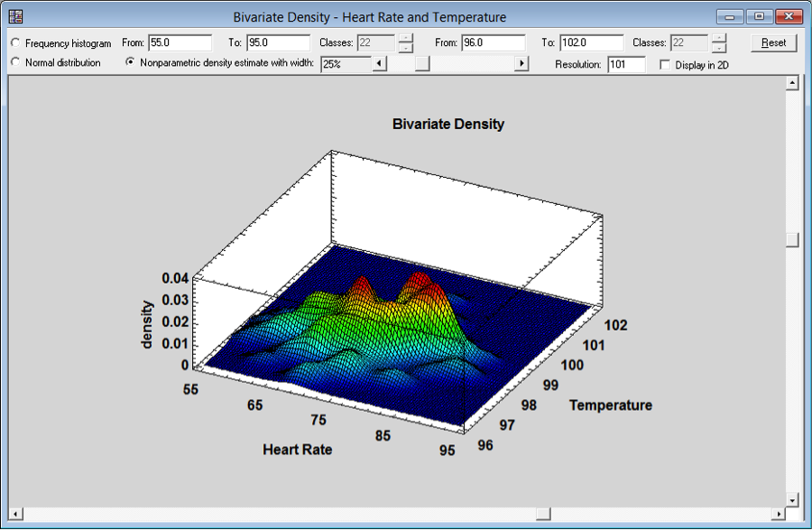The image size is (812, 530).
Task: Edit the heart rate From field showing 55.0
Action: coord(180,42)
